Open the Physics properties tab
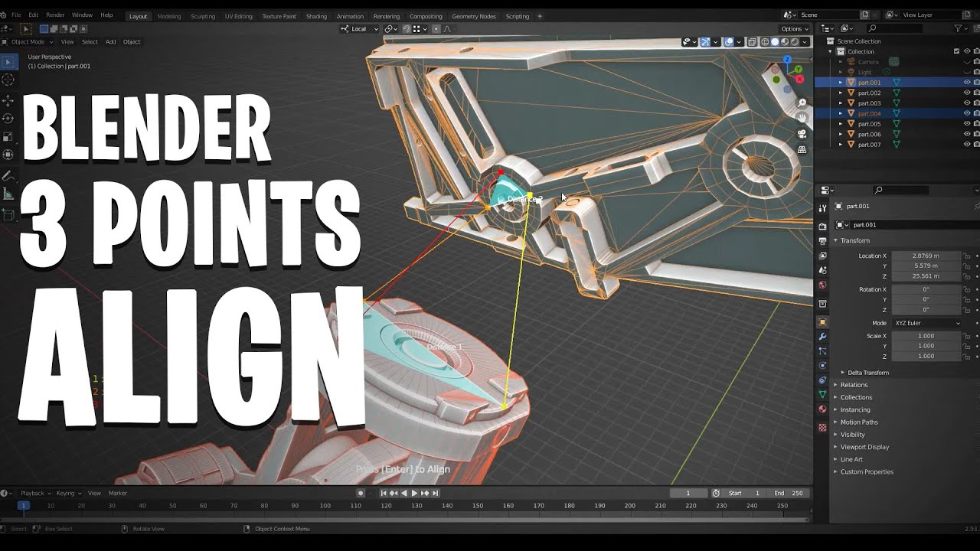The height and width of the screenshot is (551, 980). (822, 366)
